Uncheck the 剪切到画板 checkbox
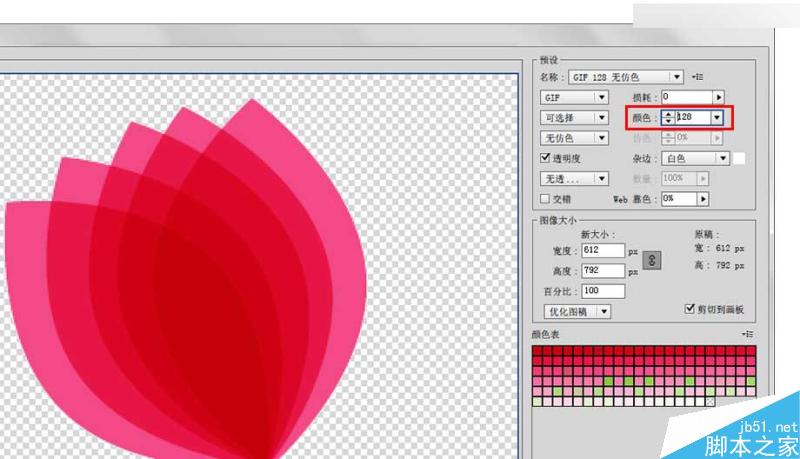 [x=690, y=309]
